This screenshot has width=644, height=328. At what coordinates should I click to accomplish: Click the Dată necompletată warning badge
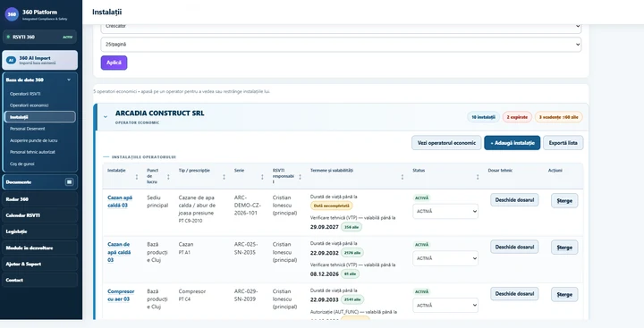tap(332, 206)
